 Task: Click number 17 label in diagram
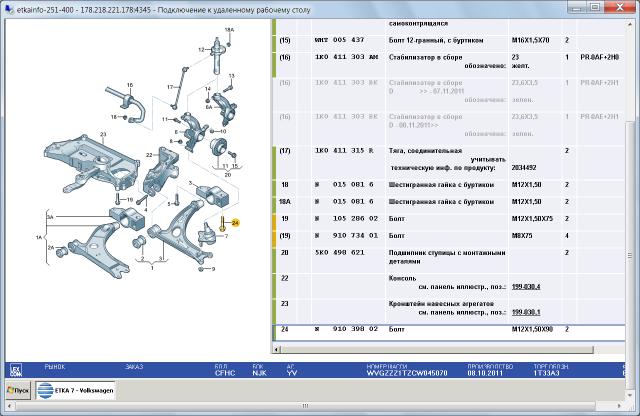point(170,87)
